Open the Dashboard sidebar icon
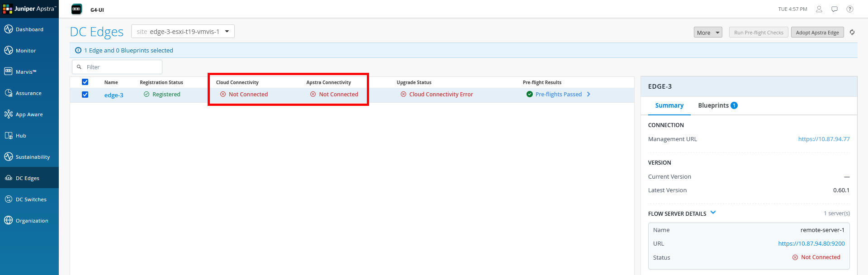868x275 pixels. click(9, 29)
